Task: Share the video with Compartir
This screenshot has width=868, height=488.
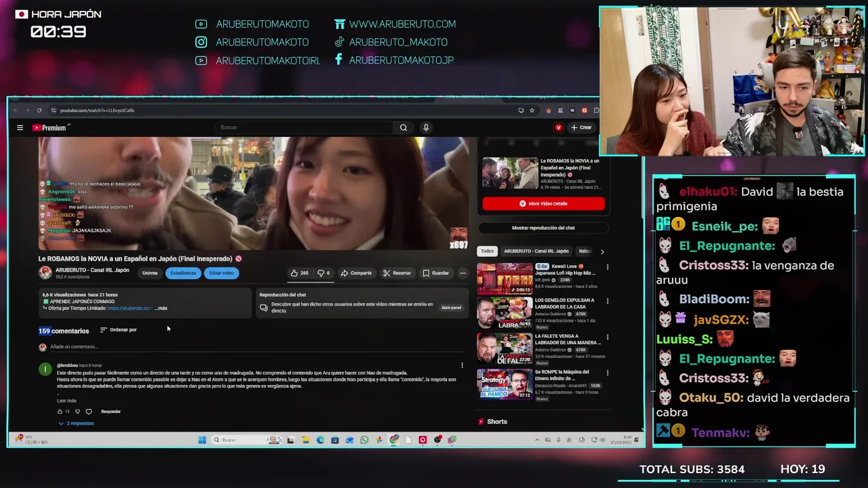Action: tap(357, 273)
